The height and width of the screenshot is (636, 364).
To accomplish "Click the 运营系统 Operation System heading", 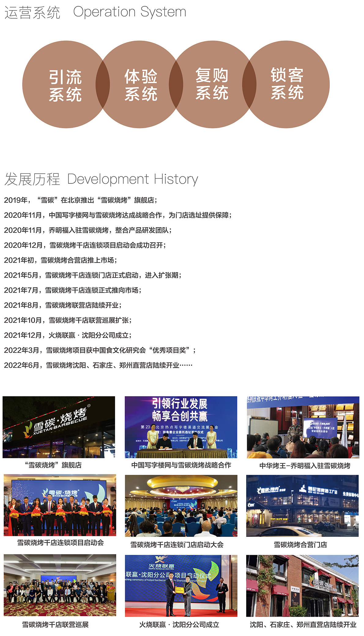I will pyautogui.click(x=95, y=12).
